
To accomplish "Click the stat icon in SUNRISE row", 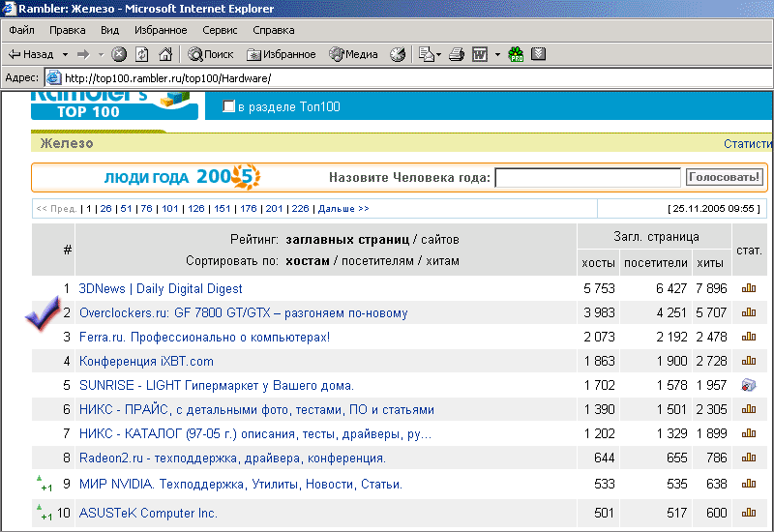I will point(748,385).
